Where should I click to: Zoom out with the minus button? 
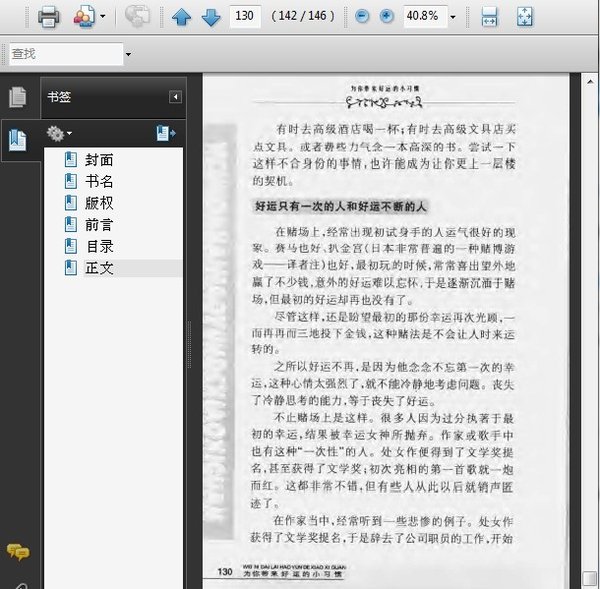tap(362, 16)
